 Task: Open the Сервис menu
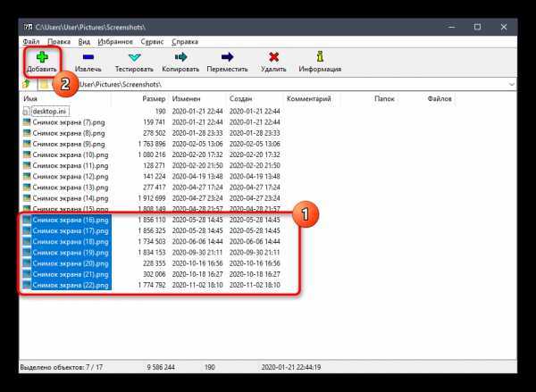[152, 42]
